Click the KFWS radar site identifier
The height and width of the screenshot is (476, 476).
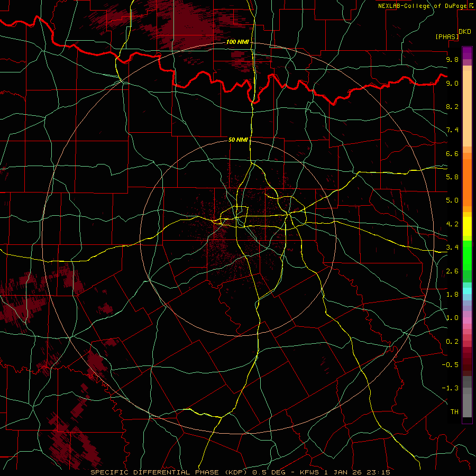[x=310, y=472]
